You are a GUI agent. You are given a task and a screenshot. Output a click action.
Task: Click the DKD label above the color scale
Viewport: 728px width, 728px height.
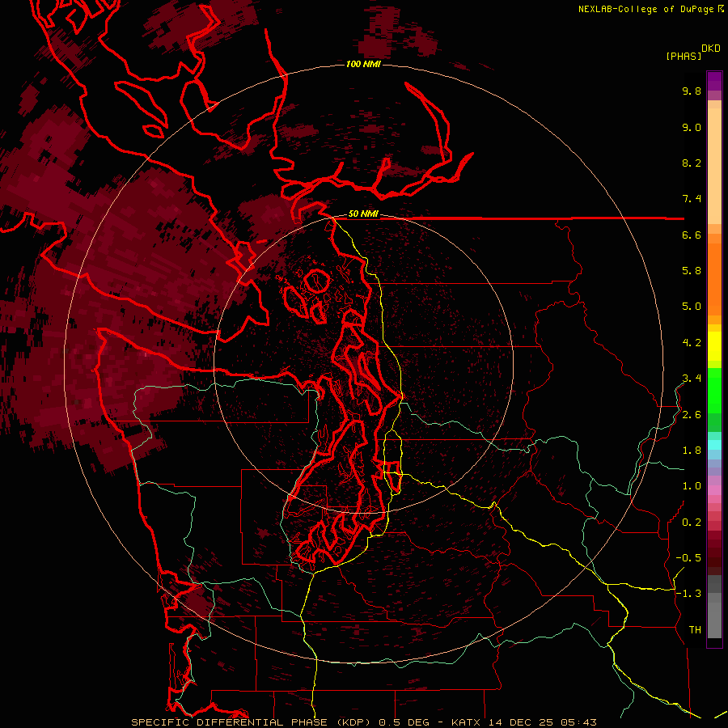[x=711, y=49]
